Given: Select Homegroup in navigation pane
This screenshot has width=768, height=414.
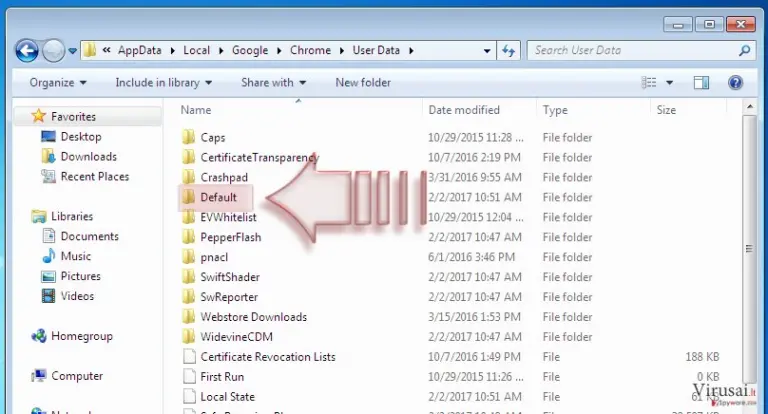Looking at the screenshot, I should pos(82,336).
